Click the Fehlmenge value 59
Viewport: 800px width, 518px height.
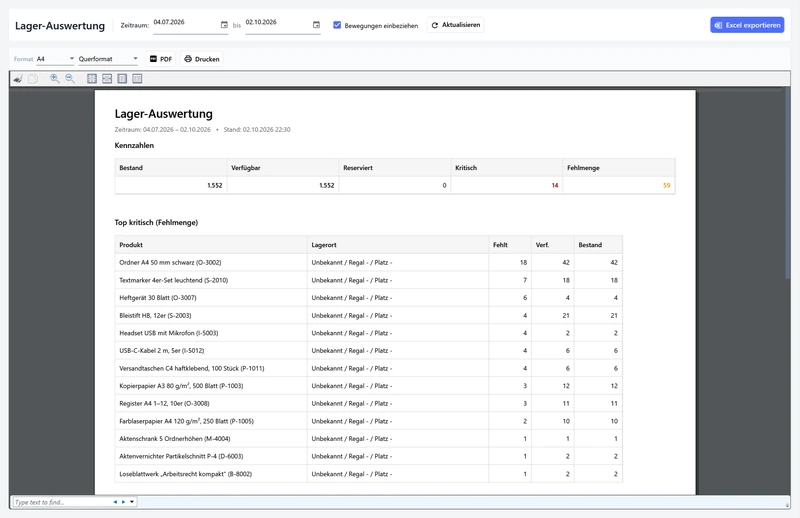coord(666,185)
